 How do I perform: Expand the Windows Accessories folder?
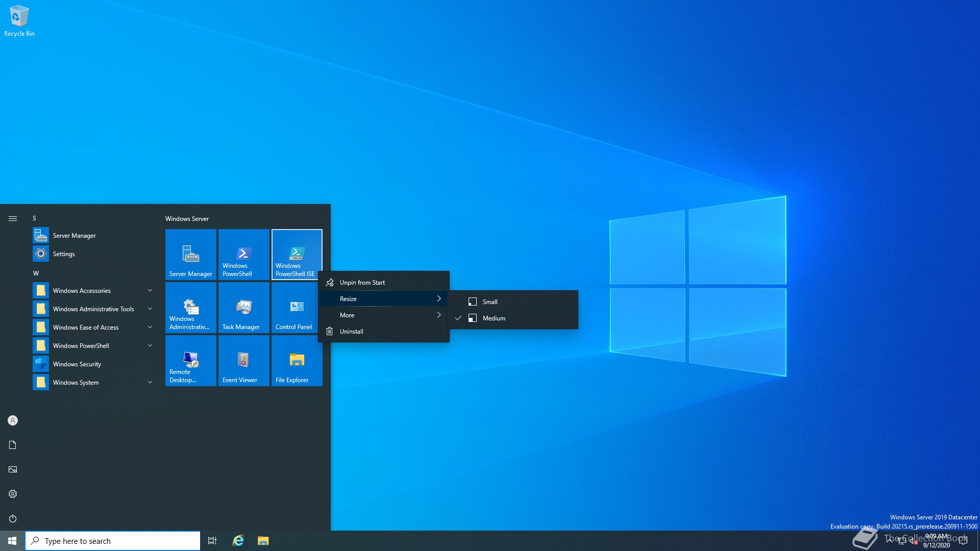pos(94,290)
